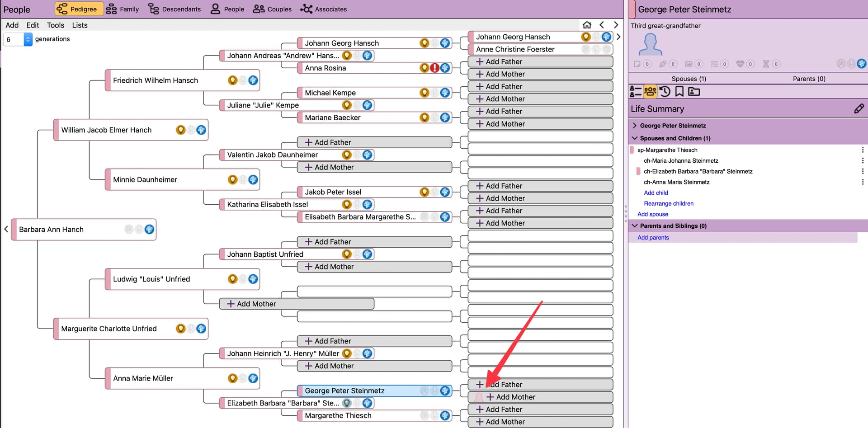Navigate back with left arrow near home icon
The image size is (868, 428).
coord(602,25)
